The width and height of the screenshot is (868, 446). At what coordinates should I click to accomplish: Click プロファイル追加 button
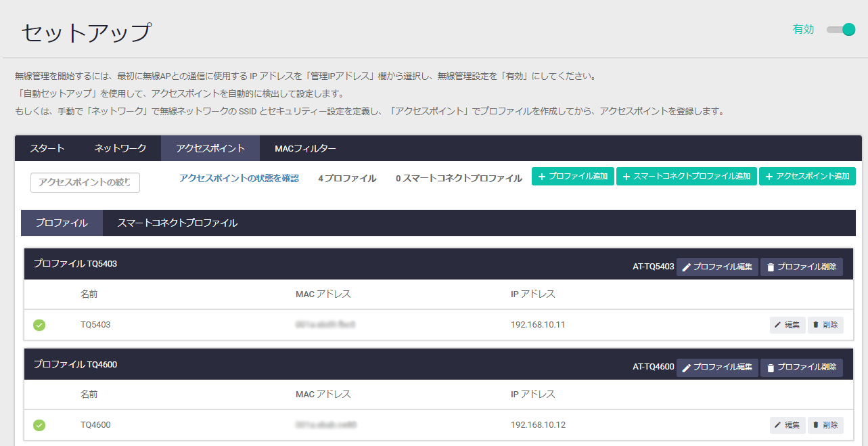click(x=572, y=176)
